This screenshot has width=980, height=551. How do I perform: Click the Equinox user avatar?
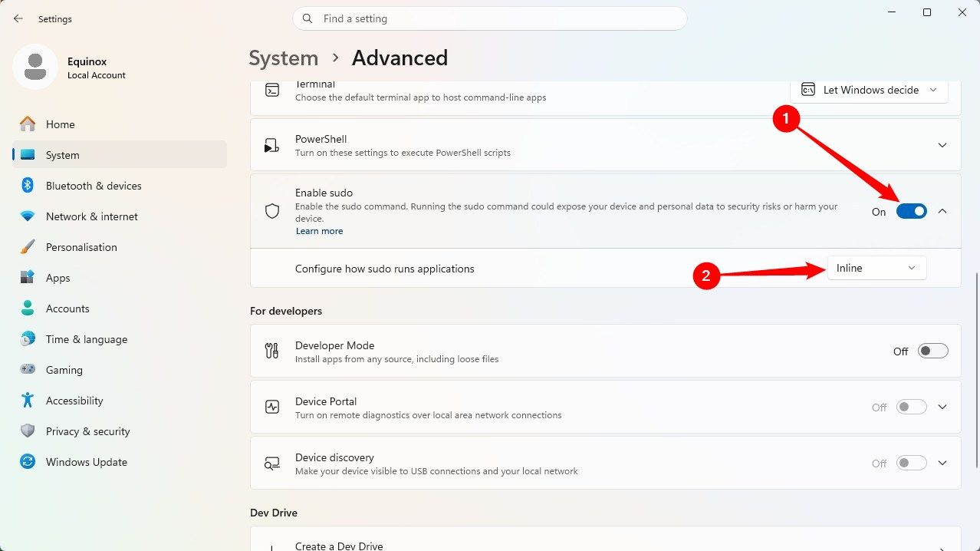(x=35, y=67)
